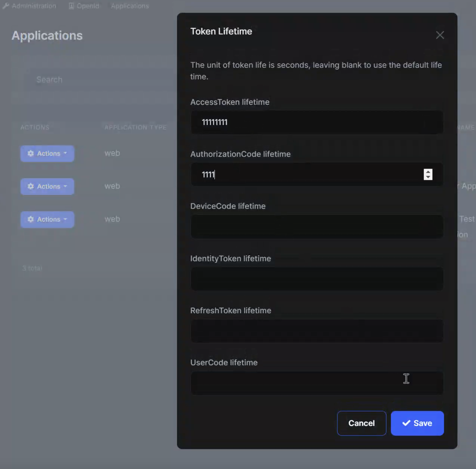Image resolution: width=476 pixels, height=469 pixels.
Task: Click the checkmark icon on Save
Action: coord(406,423)
